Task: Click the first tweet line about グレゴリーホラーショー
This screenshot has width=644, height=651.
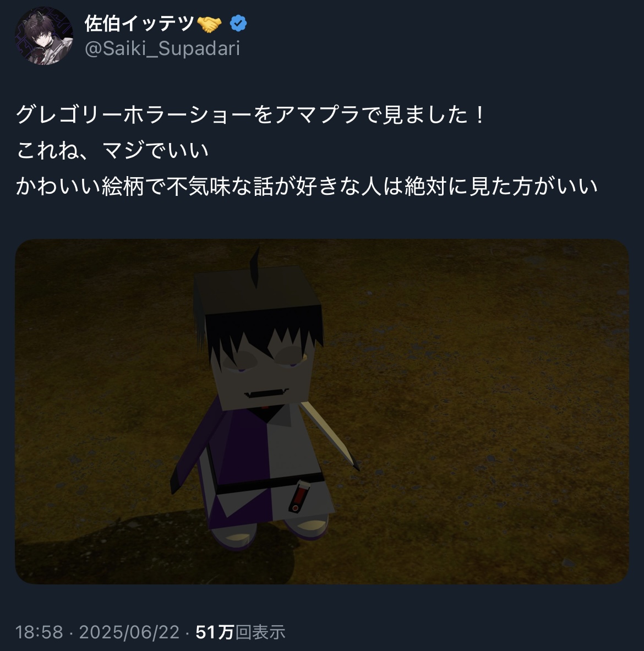Action: click(x=250, y=114)
